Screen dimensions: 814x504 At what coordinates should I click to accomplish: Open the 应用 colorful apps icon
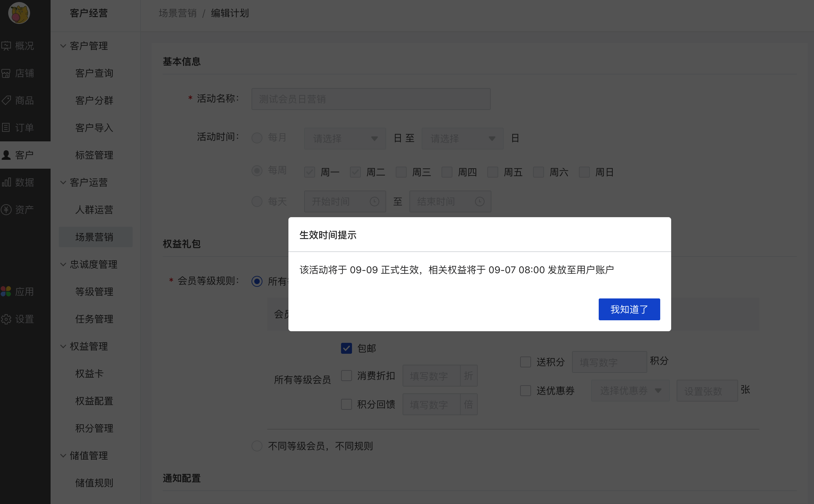pos(6,292)
